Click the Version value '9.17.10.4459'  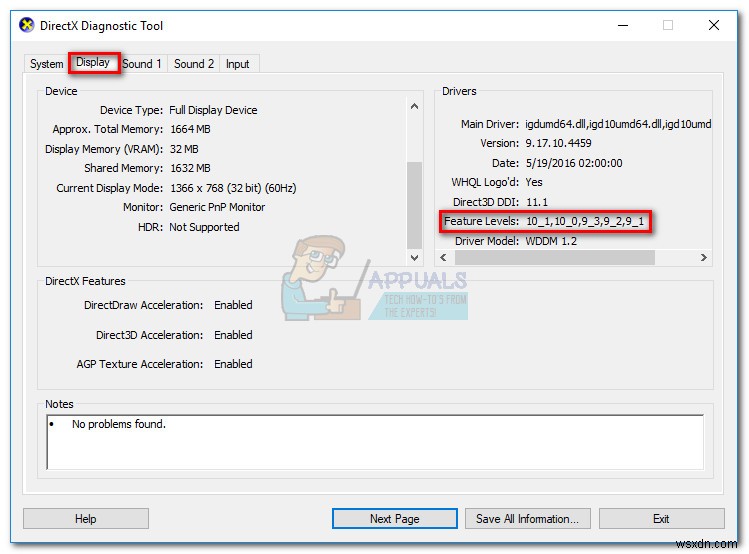click(x=558, y=143)
